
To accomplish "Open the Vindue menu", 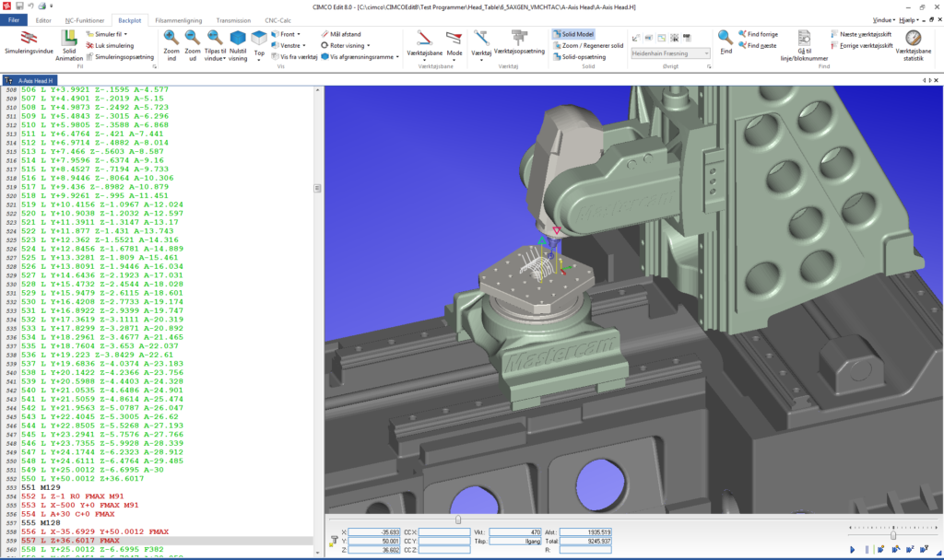I will 883,20.
